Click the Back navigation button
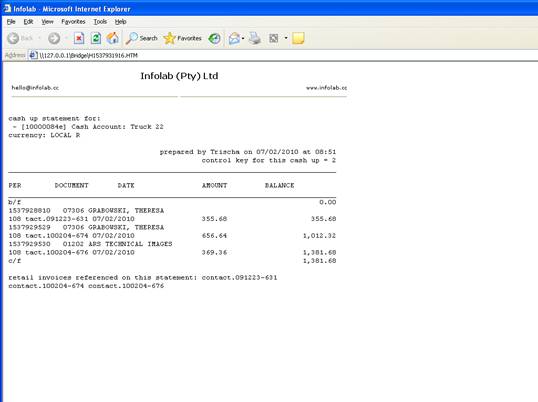 pyautogui.click(x=19, y=38)
